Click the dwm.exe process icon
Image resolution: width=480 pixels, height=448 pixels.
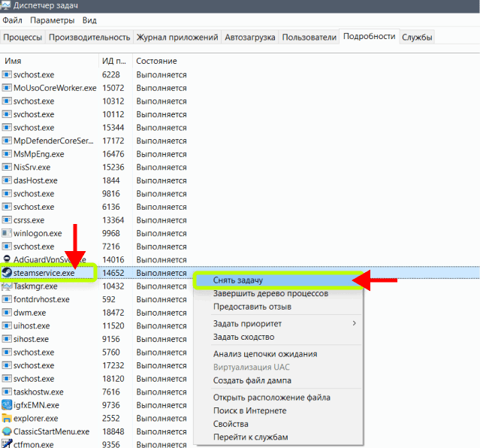[7, 313]
